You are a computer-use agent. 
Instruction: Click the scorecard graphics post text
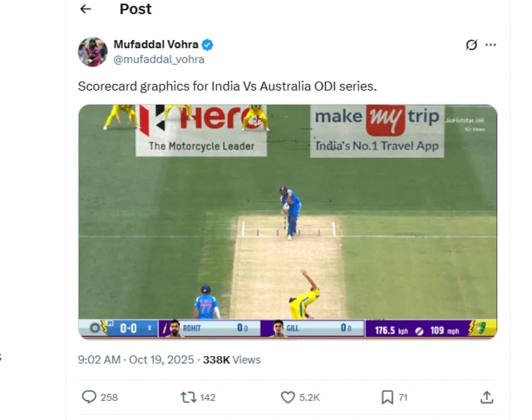[x=227, y=86]
